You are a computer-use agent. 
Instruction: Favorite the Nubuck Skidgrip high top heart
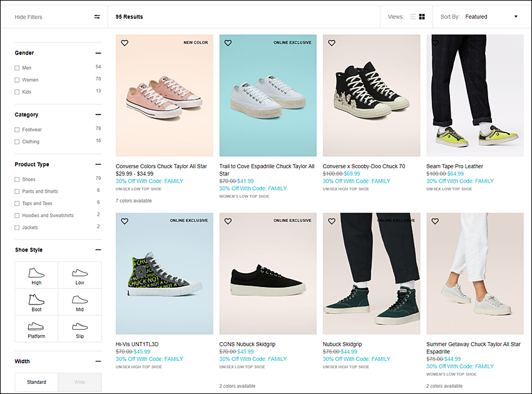pyautogui.click(x=332, y=221)
